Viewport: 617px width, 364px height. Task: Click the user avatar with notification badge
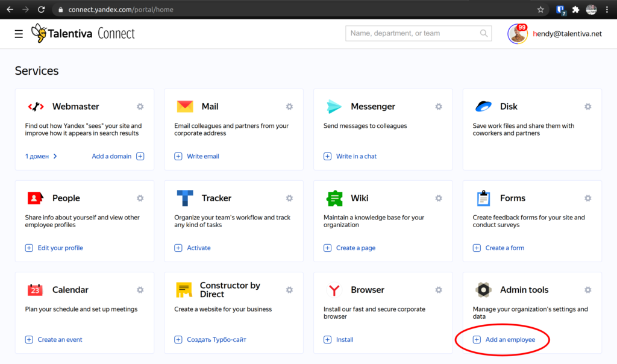click(x=518, y=34)
